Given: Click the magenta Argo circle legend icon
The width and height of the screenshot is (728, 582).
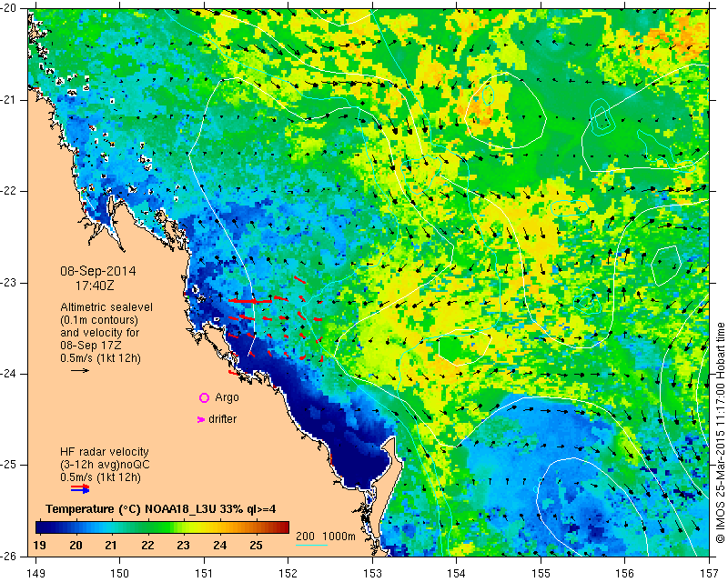Looking at the screenshot, I should pos(204,397).
